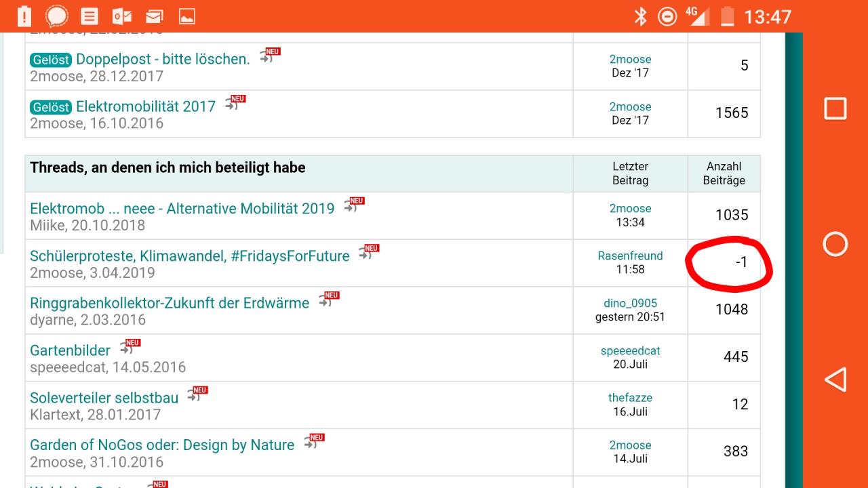Tap the Android back triangle button
868x488 pixels.
tap(835, 380)
